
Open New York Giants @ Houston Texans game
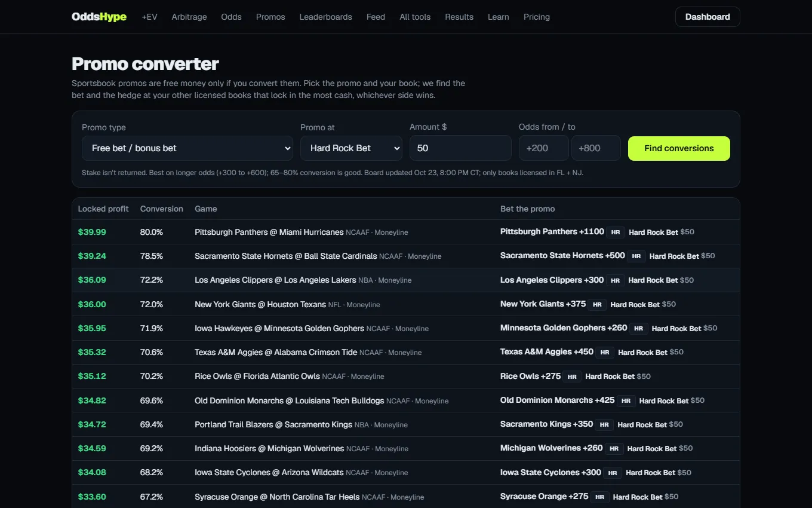[260, 304]
